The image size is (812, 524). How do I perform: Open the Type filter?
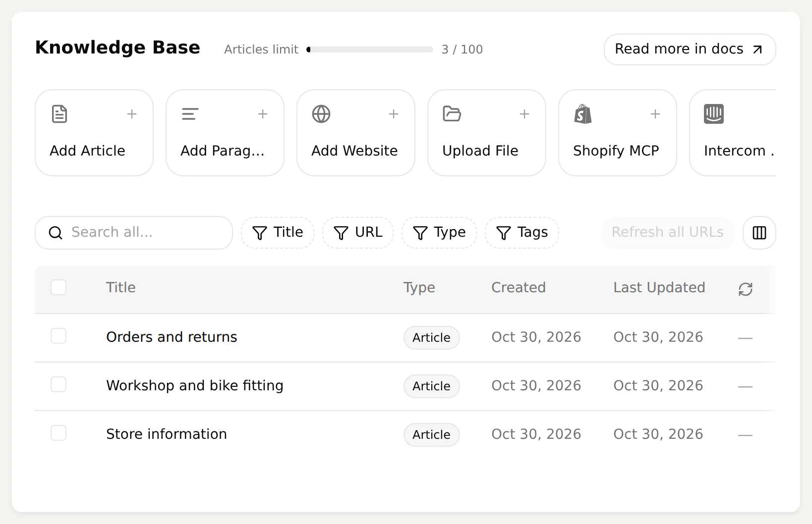439,232
